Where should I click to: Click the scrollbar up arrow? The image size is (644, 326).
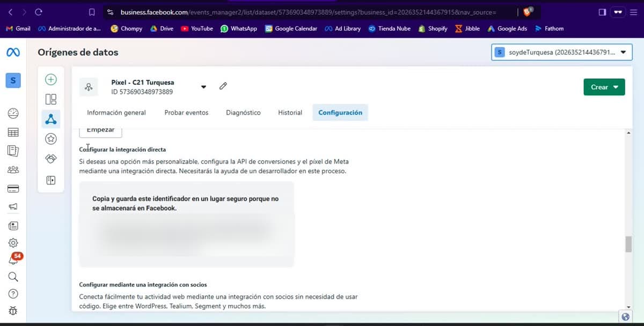[x=628, y=132]
